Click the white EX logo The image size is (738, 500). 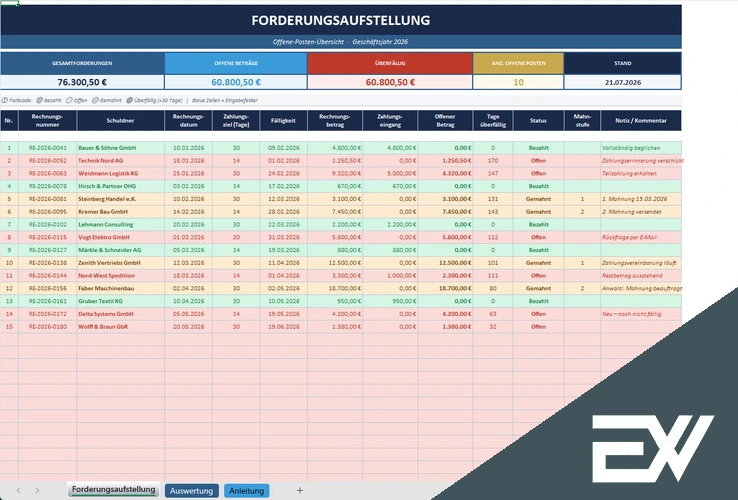point(653,449)
